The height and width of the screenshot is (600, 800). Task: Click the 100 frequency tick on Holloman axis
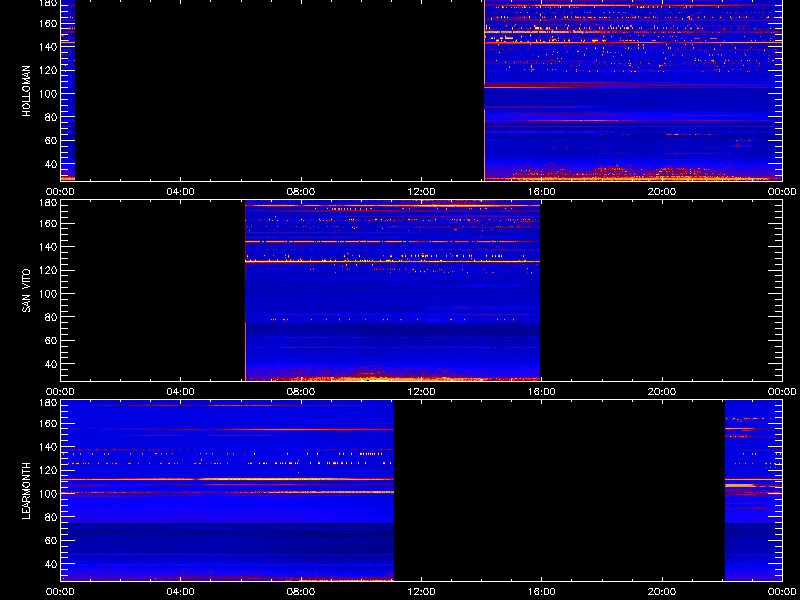pyautogui.click(x=49, y=94)
